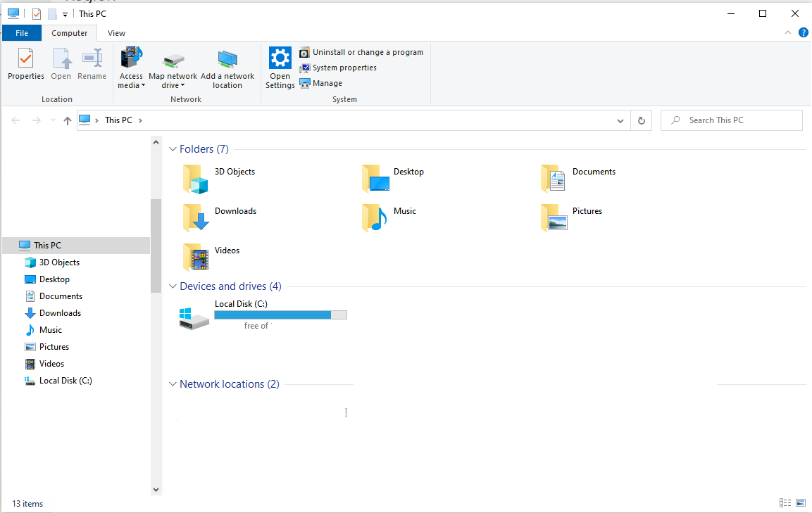Screen dimensions: 812x513
Task: Open the Documents folder
Action: [594, 172]
